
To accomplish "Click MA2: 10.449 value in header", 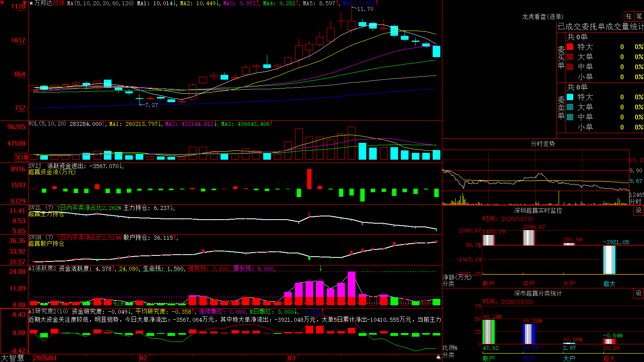I will pos(198,3).
